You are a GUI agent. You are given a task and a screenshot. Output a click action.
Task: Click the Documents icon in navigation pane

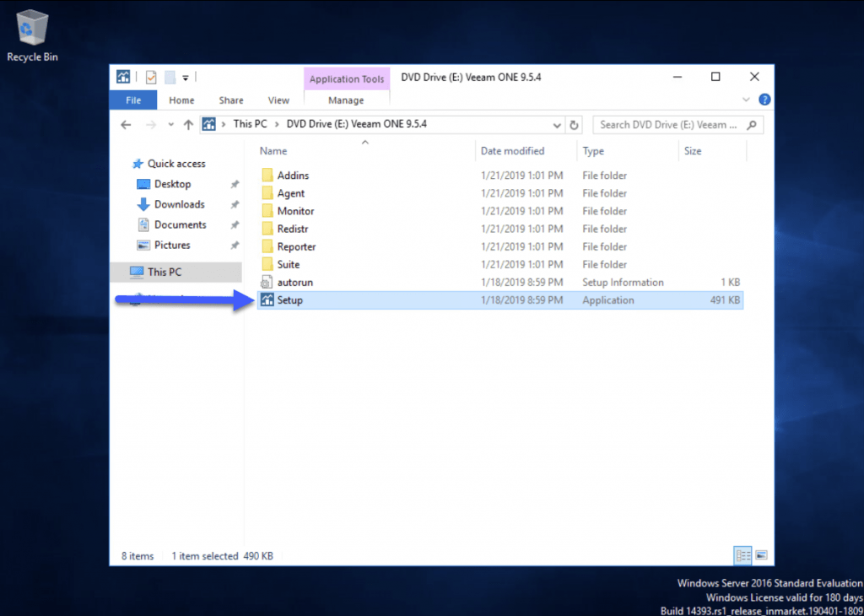tap(143, 224)
